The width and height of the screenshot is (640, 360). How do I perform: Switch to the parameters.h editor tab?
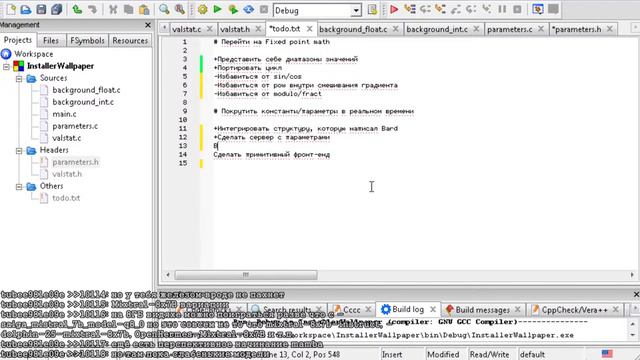point(576,29)
